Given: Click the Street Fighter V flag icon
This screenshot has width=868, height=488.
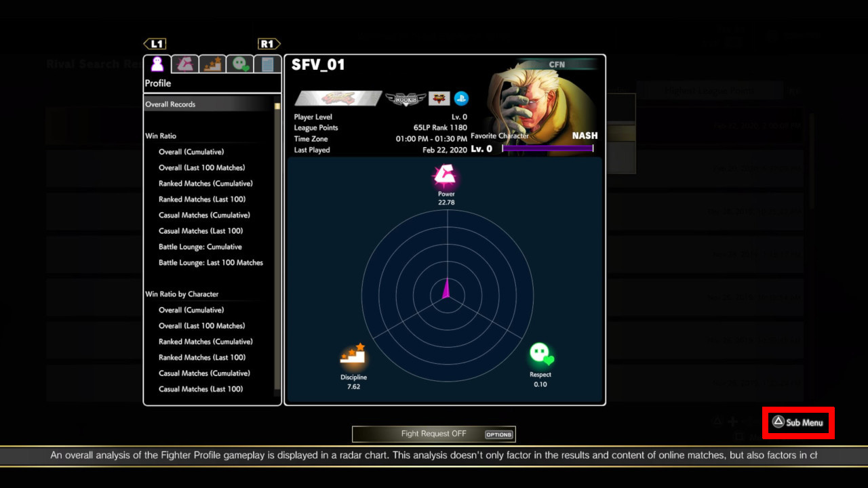Looking at the screenshot, I should click(439, 99).
